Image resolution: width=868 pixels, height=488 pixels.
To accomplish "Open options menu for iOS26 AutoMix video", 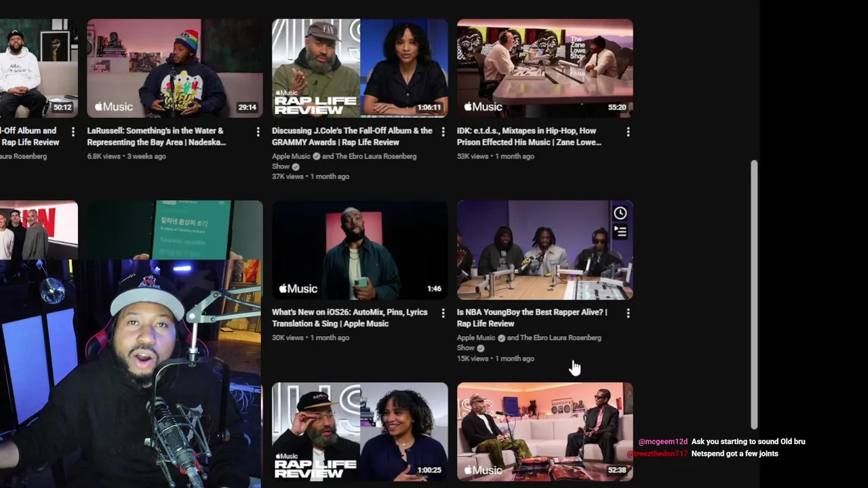I will pyautogui.click(x=443, y=313).
